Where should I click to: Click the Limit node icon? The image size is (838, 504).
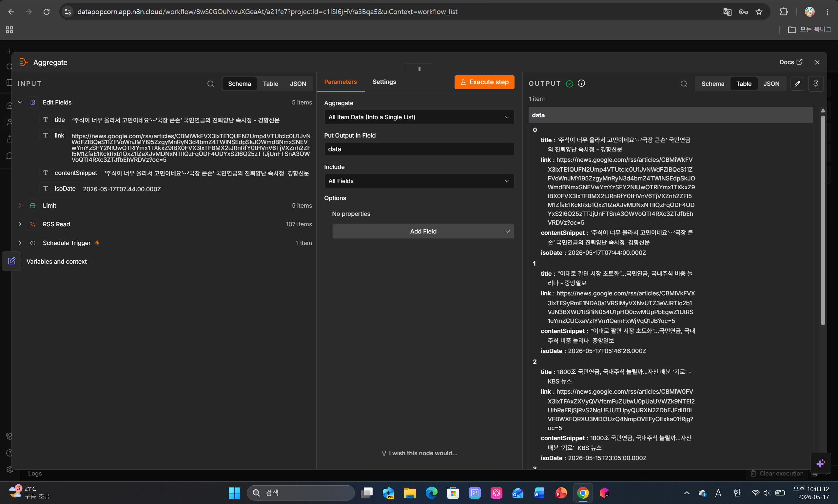pos(33,205)
